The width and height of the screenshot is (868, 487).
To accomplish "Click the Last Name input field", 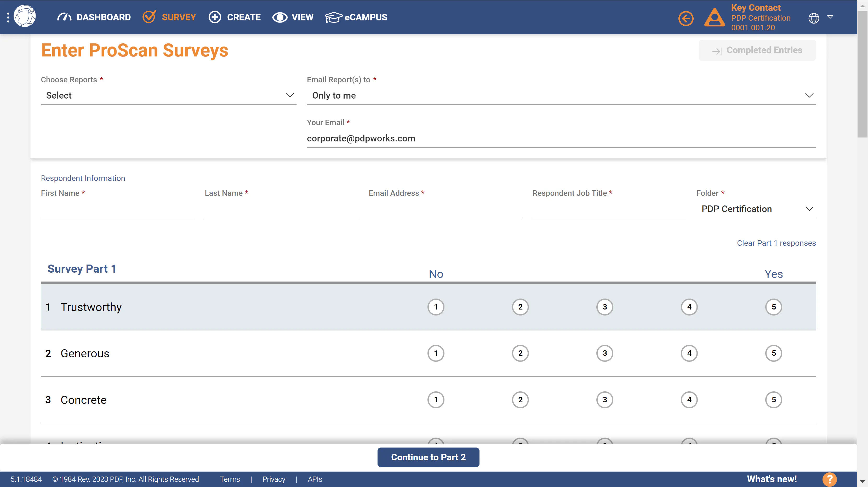I will tap(281, 209).
